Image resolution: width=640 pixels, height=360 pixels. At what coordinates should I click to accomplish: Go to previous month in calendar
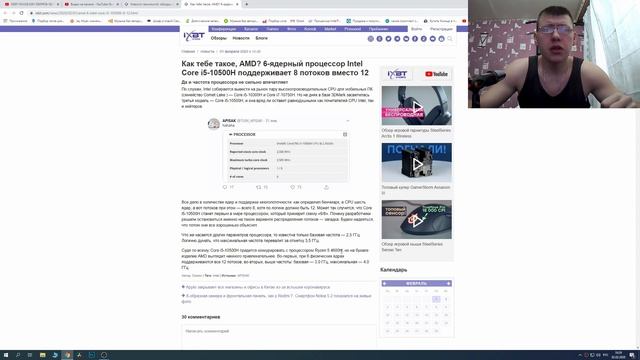point(384,283)
